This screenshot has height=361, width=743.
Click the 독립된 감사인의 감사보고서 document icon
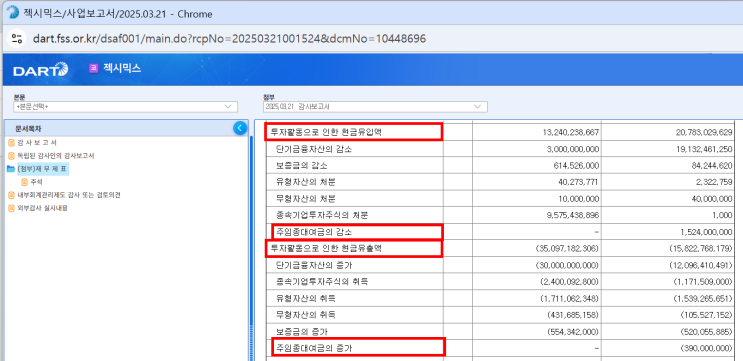tap(11, 155)
